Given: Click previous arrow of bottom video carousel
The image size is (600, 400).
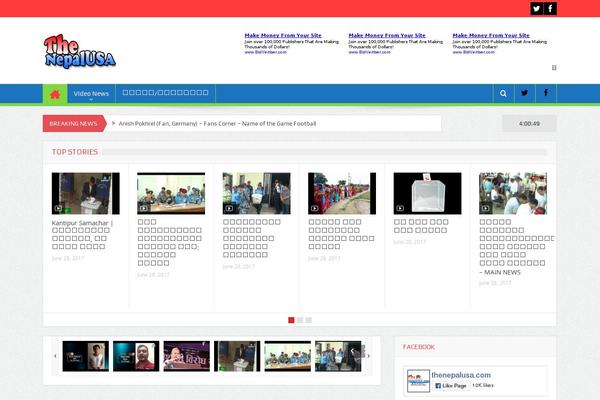Looking at the screenshot, I should point(55,356).
